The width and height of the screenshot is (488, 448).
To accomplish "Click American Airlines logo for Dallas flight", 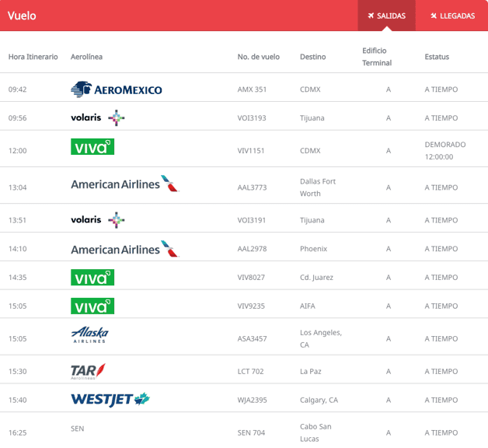I will (124, 184).
